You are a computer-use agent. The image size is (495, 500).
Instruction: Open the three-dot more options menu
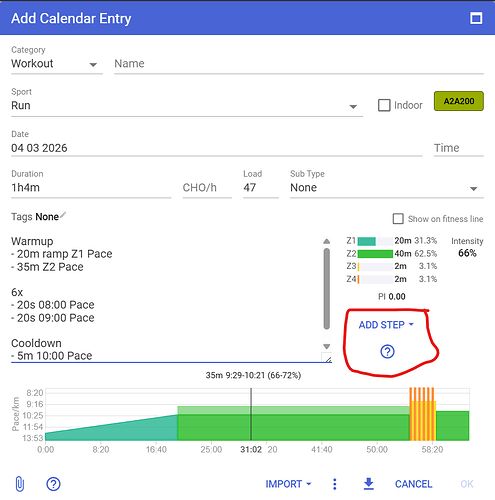(x=335, y=484)
